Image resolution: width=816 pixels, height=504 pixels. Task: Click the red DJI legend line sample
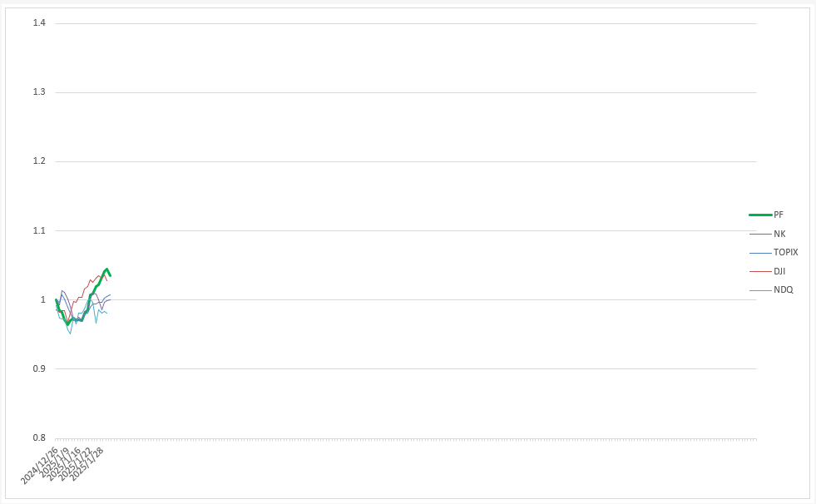click(x=760, y=271)
